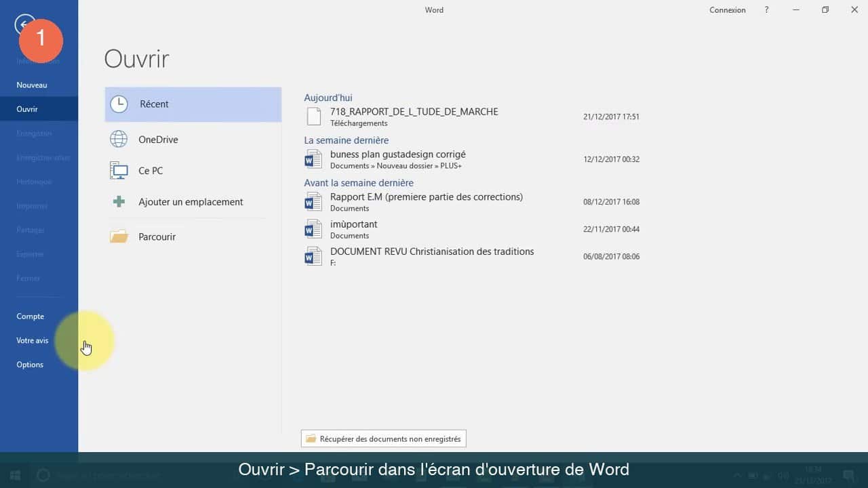Viewport: 868px width, 488px height.
Task: Open Help with the question mark
Action: [767, 10]
